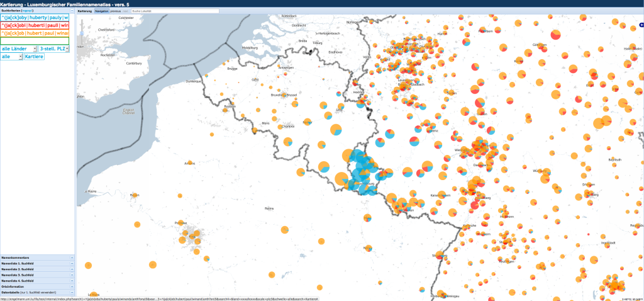The image size is (644, 301).
Task: Click the map zoom slider handle
Action: click(x=82, y=32)
